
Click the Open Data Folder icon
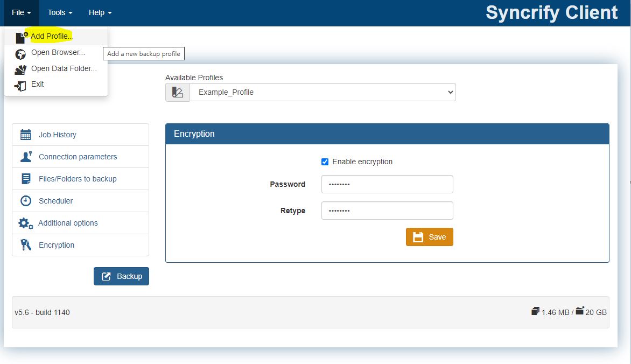[x=20, y=70]
